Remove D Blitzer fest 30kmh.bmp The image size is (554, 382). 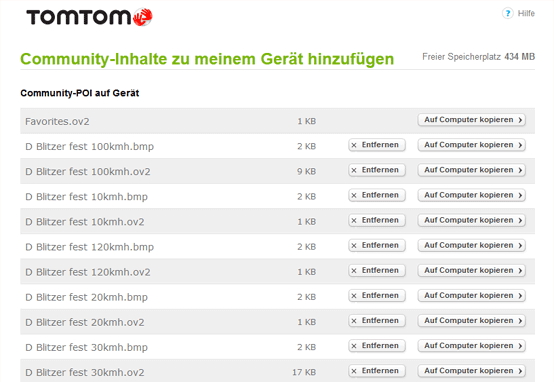[377, 346]
